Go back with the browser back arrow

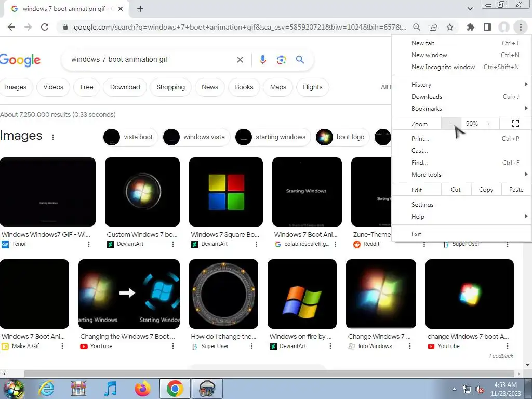click(x=11, y=27)
